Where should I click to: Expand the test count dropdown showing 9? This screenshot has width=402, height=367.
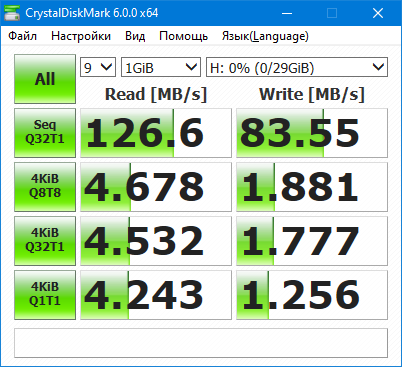[98, 67]
